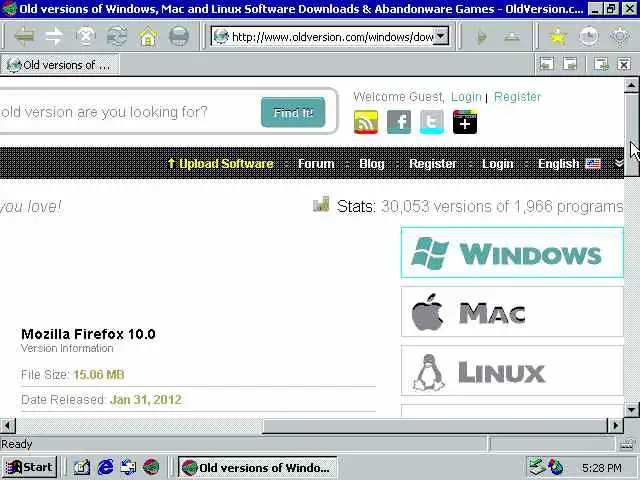Click horizontal scrollbar left arrow
The height and width of the screenshot is (480, 640).
7,426
